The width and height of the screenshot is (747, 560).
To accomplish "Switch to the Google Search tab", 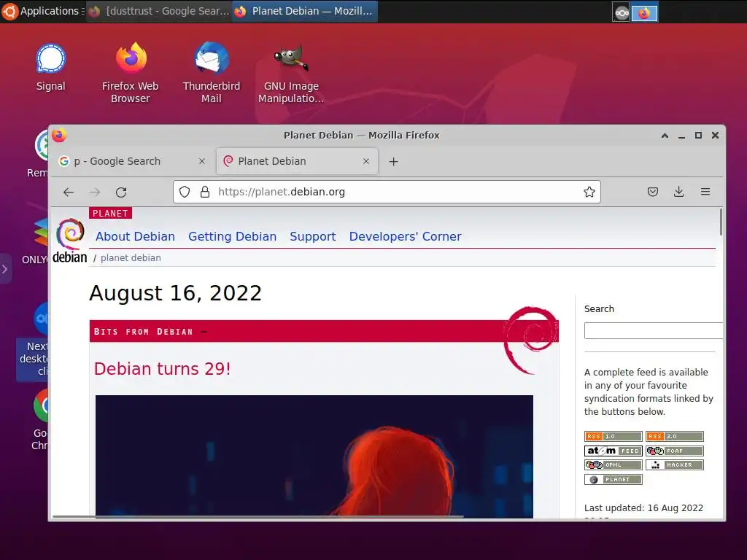I will pos(133,161).
